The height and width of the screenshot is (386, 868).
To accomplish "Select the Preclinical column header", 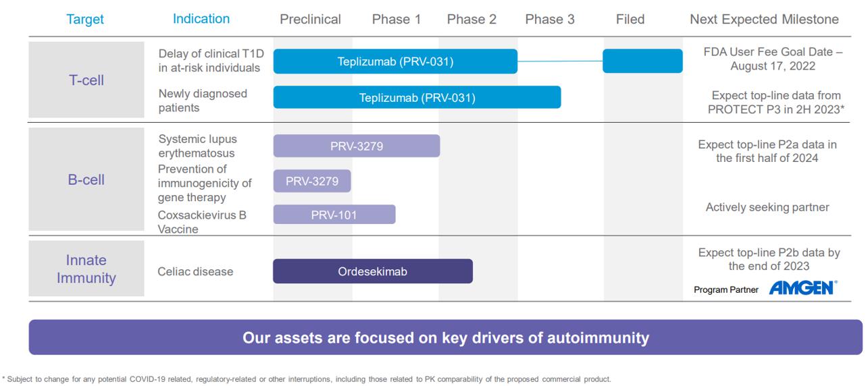I will point(310,20).
